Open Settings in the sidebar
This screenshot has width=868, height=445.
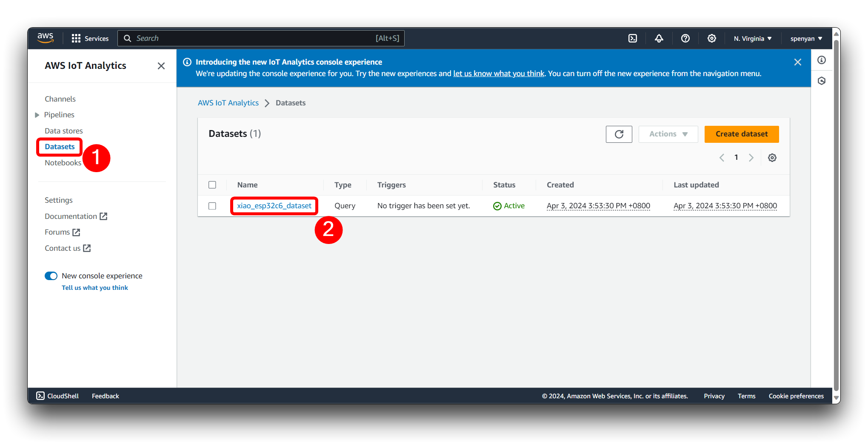tap(59, 200)
